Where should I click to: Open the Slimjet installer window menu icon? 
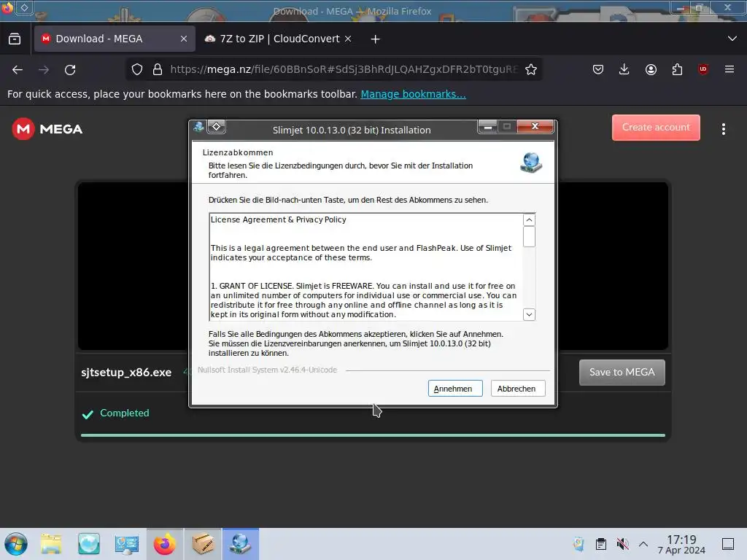click(x=198, y=127)
